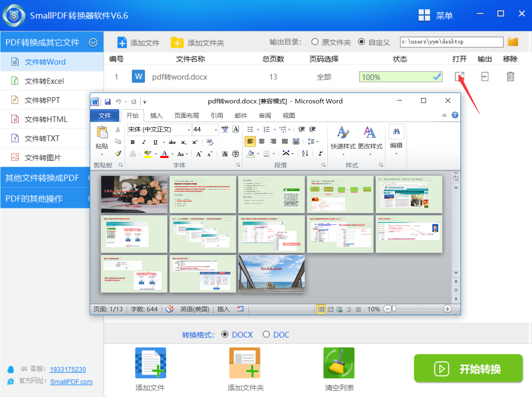
Task: Switch to Full Screen Reading view
Action: [330, 309]
